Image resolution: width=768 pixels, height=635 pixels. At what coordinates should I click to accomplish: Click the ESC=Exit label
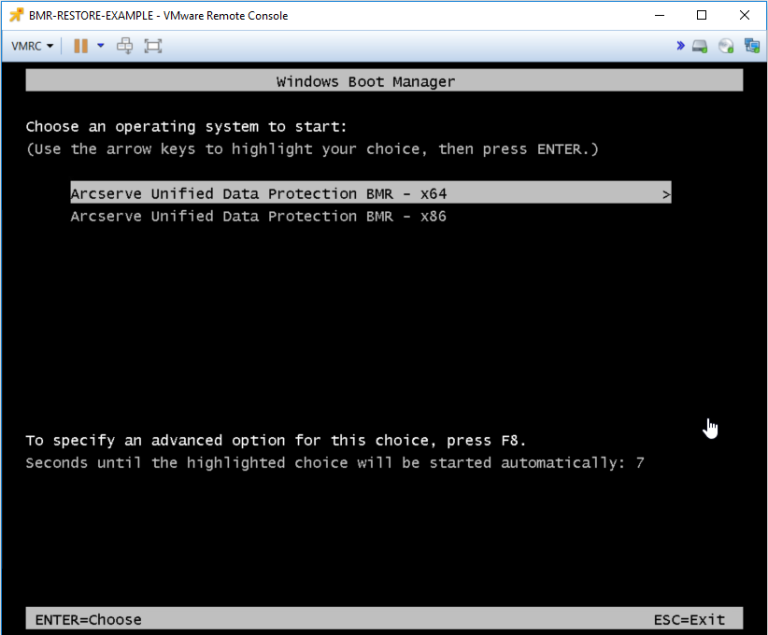(x=689, y=620)
